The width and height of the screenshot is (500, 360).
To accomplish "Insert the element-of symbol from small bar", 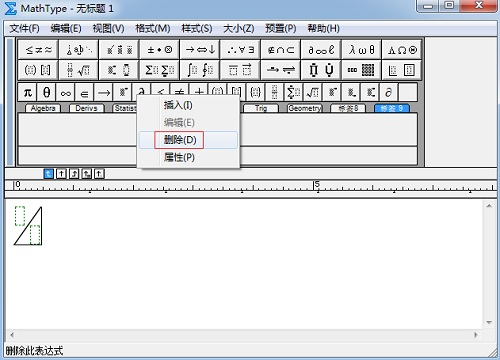I will 85,92.
